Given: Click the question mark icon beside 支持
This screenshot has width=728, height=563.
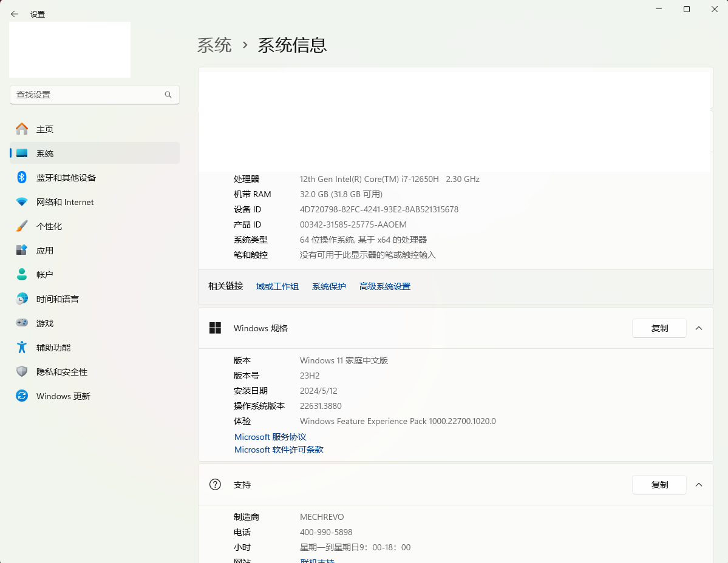Looking at the screenshot, I should point(215,484).
